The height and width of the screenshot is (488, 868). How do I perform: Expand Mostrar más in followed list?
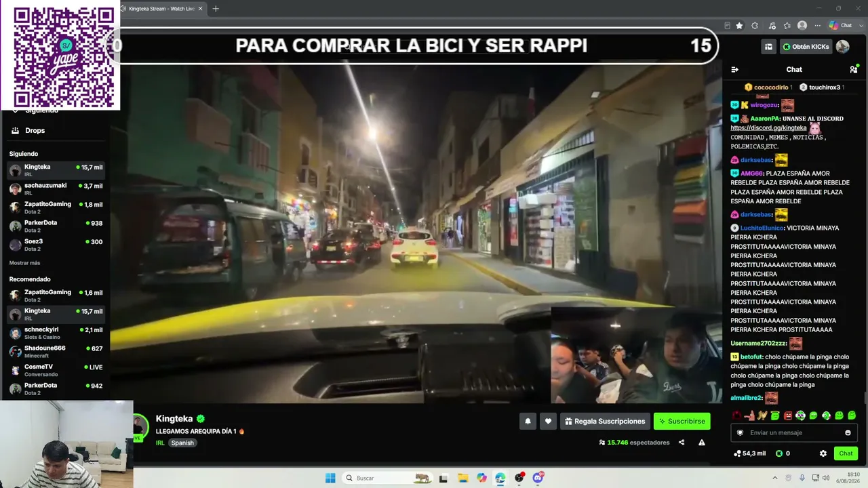(x=24, y=263)
